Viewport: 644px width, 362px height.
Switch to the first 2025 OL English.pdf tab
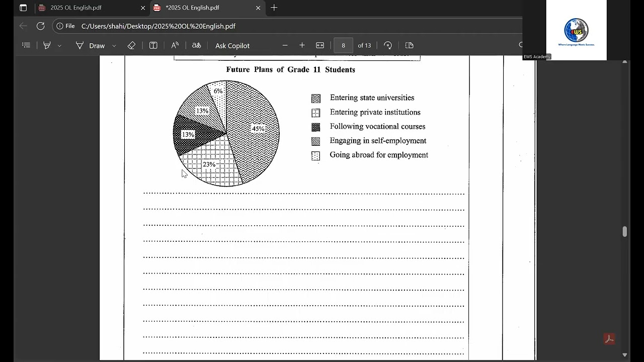(x=92, y=8)
